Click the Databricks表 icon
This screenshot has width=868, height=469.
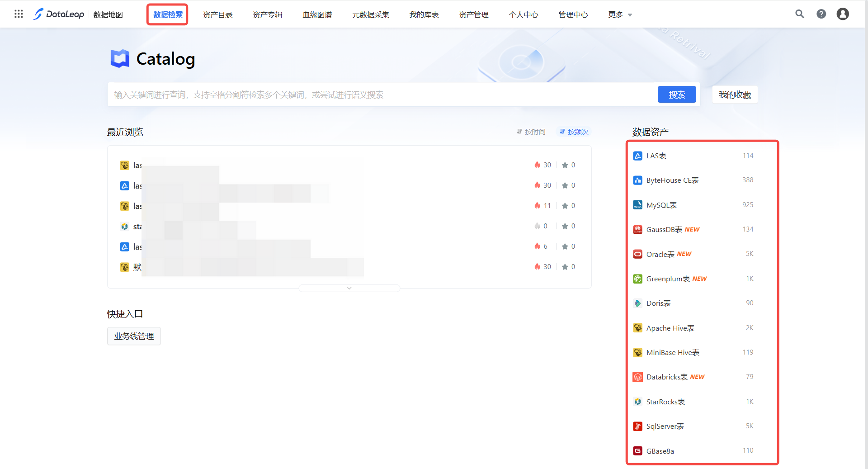pyautogui.click(x=637, y=377)
